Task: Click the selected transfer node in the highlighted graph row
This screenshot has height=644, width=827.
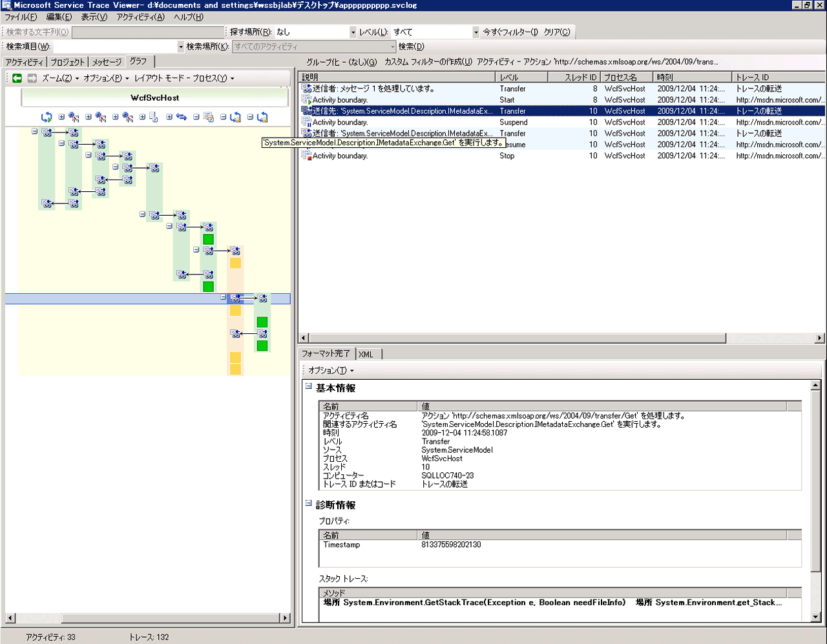Action: (x=235, y=298)
